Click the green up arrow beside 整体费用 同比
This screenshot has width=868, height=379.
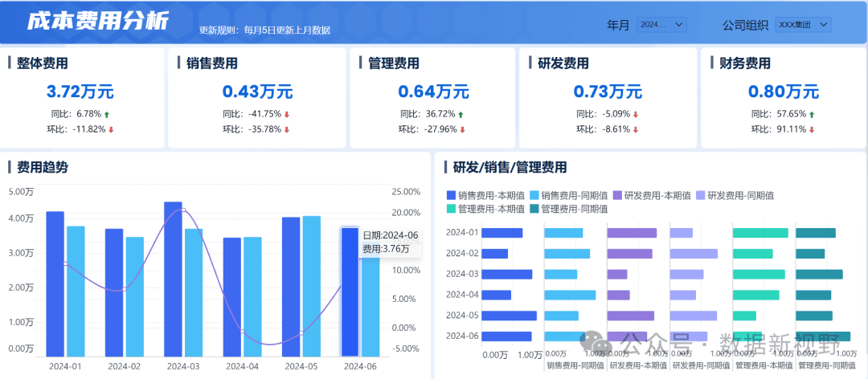106,115
